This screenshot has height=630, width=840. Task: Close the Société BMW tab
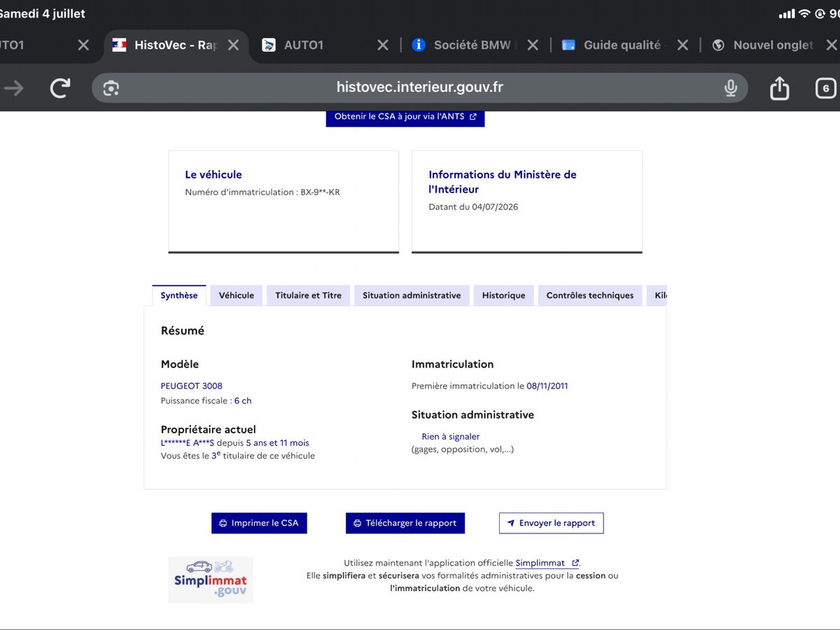point(533,45)
